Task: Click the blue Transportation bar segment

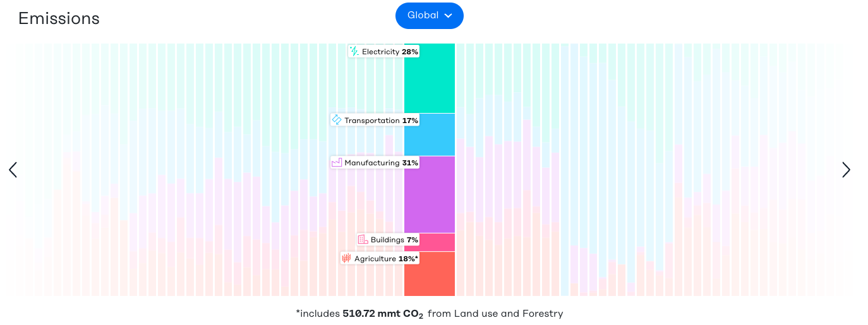Action: point(430,134)
